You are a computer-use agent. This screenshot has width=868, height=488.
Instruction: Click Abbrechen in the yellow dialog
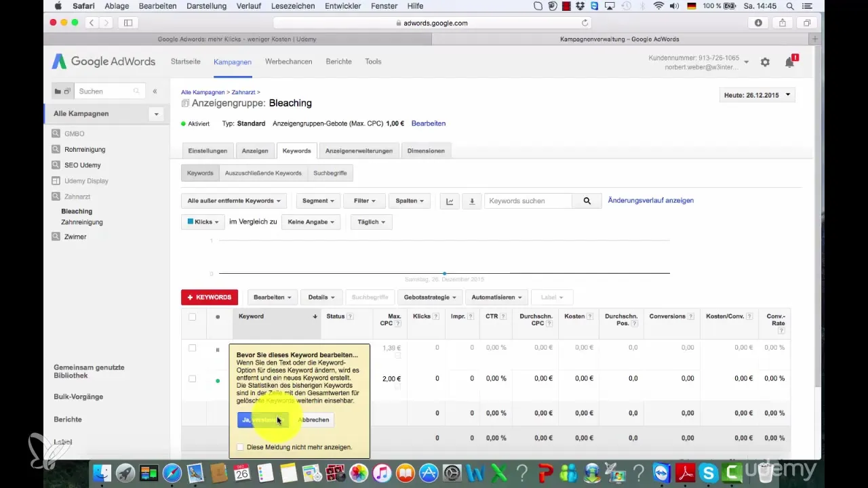pyautogui.click(x=313, y=420)
